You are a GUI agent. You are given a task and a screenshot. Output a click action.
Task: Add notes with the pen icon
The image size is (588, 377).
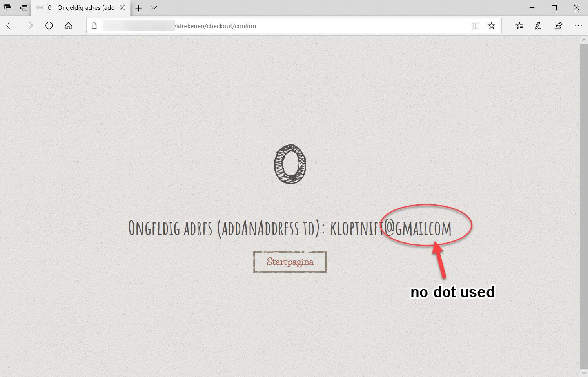click(x=539, y=26)
